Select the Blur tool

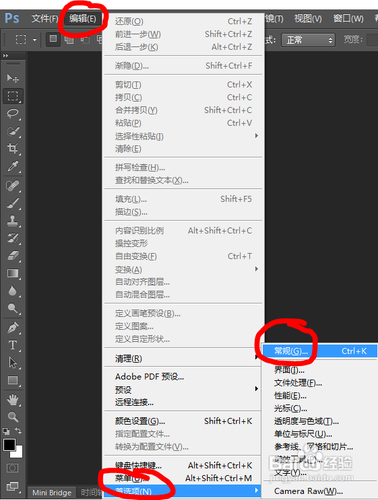tap(13, 291)
